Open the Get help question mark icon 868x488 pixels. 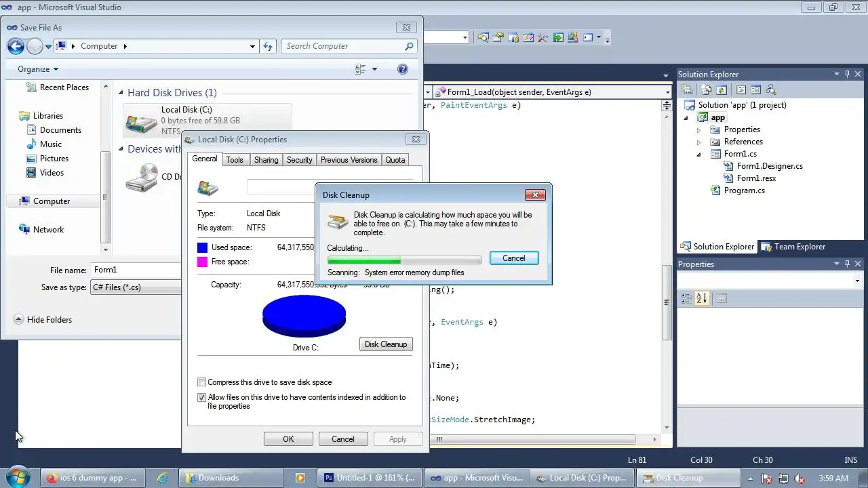[x=402, y=69]
